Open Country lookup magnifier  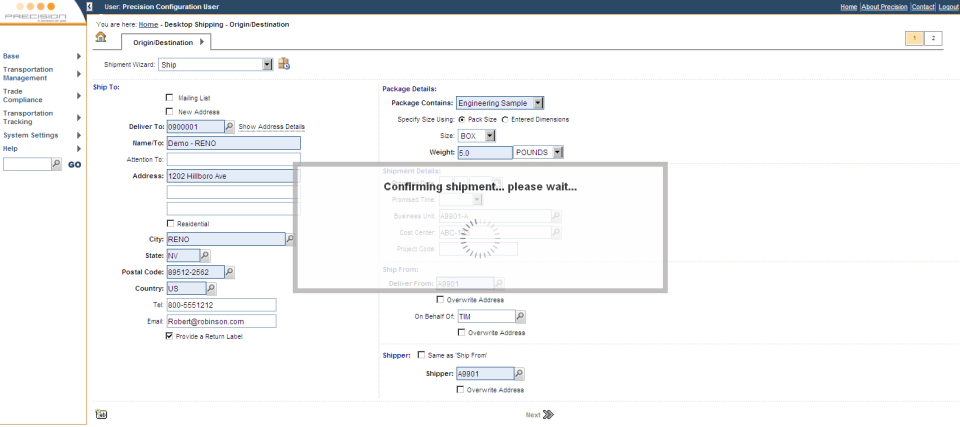tap(211, 288)
